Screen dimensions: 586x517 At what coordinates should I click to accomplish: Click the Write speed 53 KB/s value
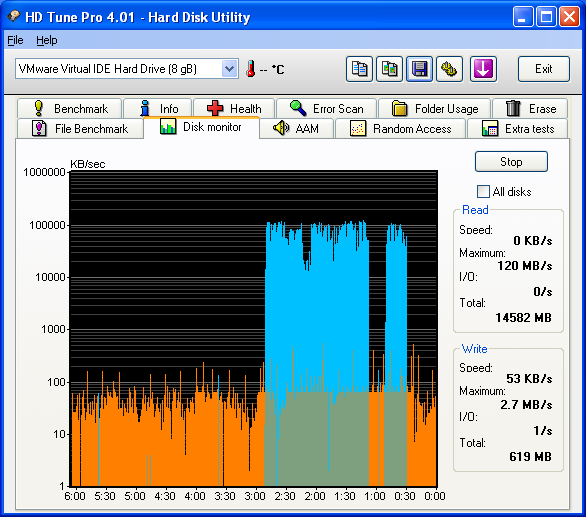coord(529,378)
